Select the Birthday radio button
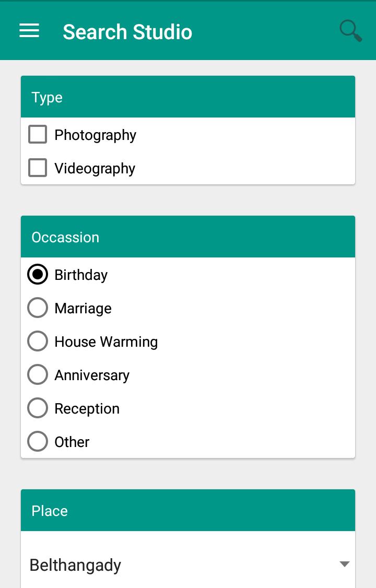This screenshot has height=588, width=376. (38, 275)
